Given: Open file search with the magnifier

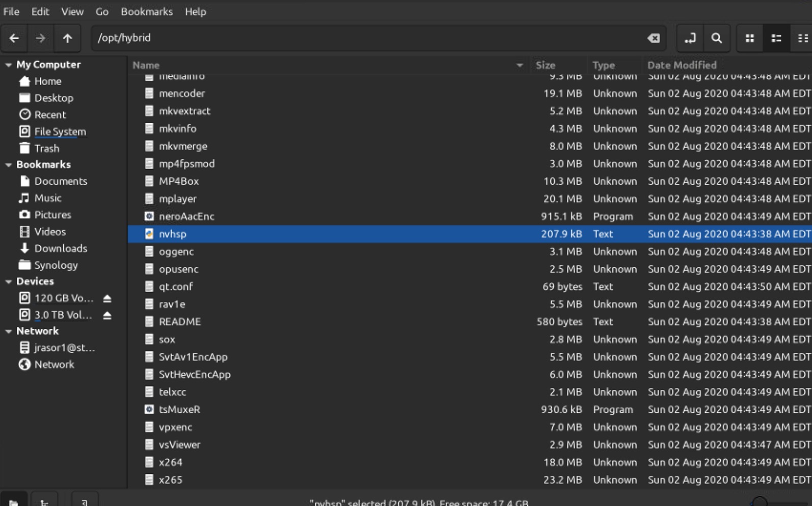Looking at the screenshot, I should 716,38.
